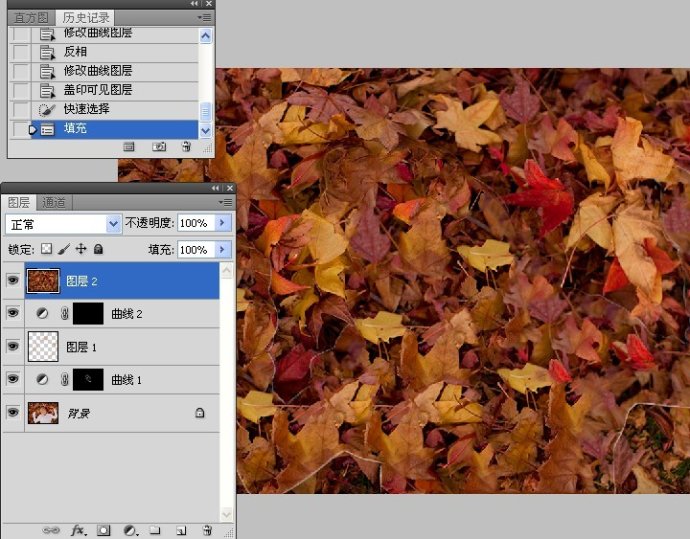Collapse the Layers panel to icons
The image size is (690, 539).
[215, 188]
